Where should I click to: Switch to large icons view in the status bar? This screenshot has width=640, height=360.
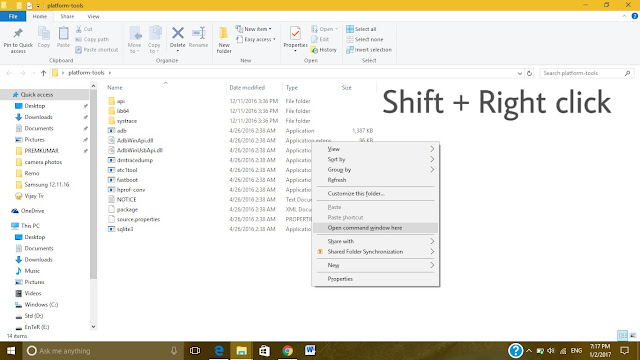pos(633,336)
